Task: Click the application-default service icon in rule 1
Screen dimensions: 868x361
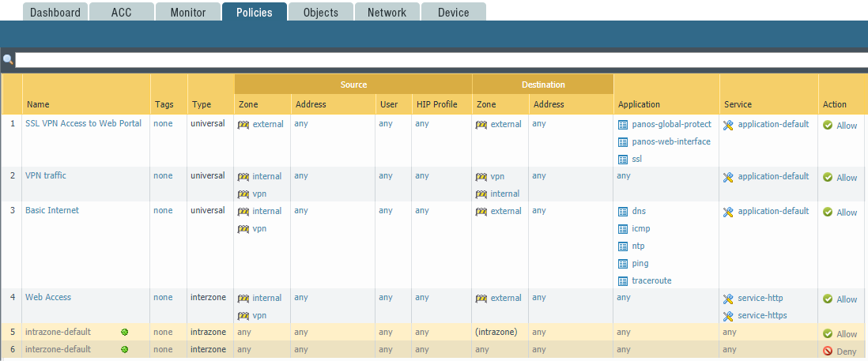Action: [x=728, y=125]
